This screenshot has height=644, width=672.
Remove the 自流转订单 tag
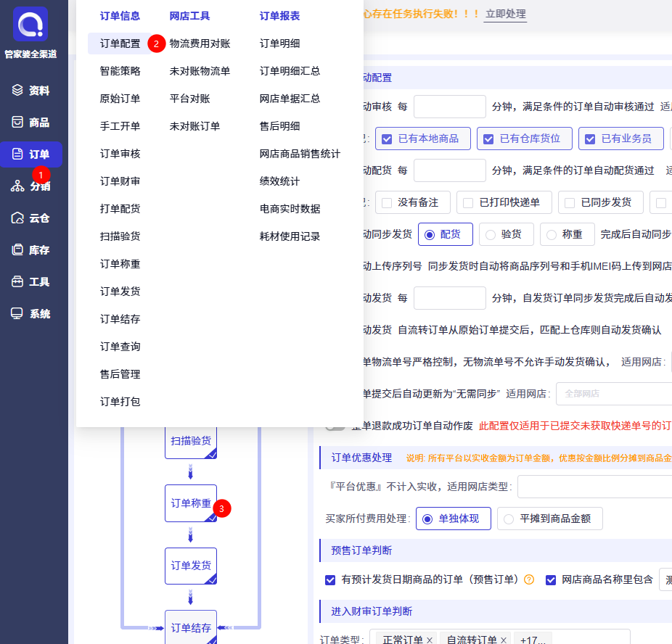504,640
